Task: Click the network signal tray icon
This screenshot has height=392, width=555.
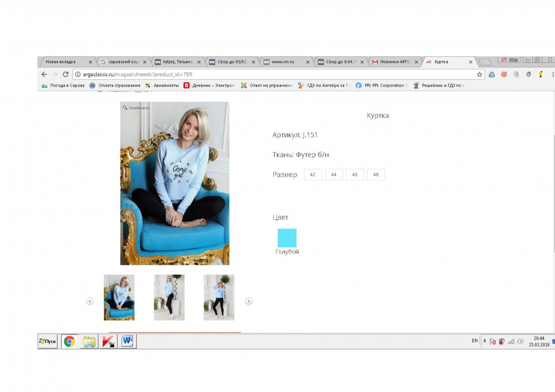Action: pyautogui.click(x=511, y=341)
